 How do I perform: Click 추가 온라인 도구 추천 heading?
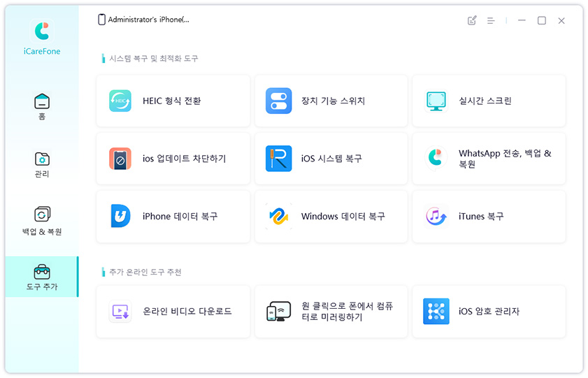coord(145,272)
